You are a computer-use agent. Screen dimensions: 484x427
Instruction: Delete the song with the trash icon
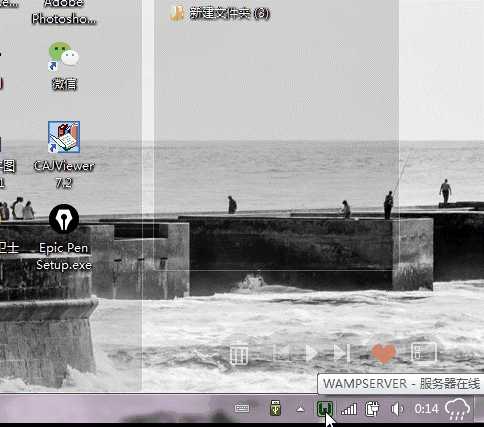(x=239, y=354)
